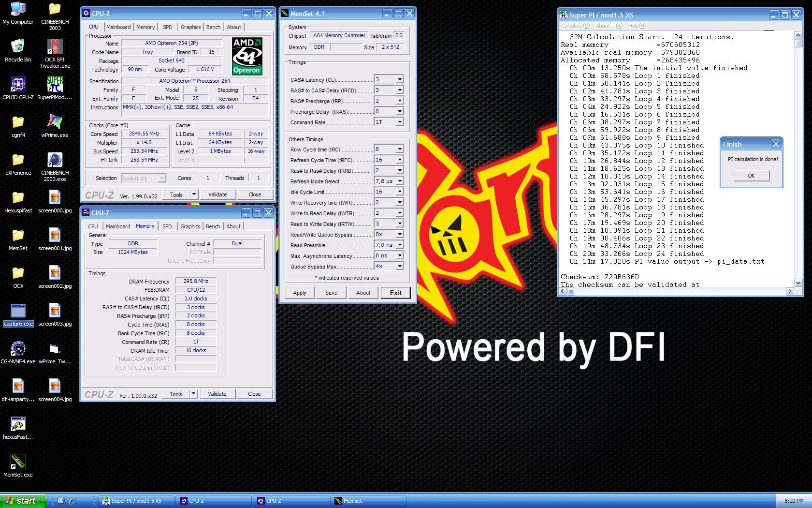Launch CINEBENCH 2003.exe desktop icon
The width and height of the screenshot is (812, 508).
[55, 167]
